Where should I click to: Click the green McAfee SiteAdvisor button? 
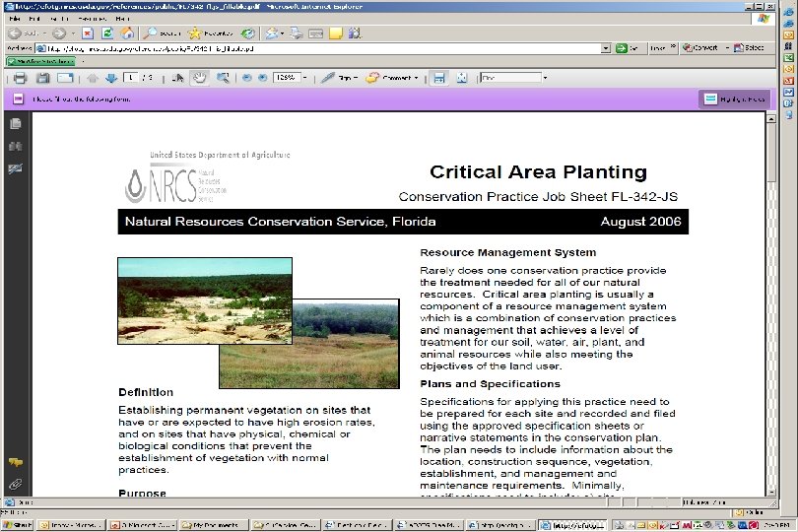tap(40, 62)
